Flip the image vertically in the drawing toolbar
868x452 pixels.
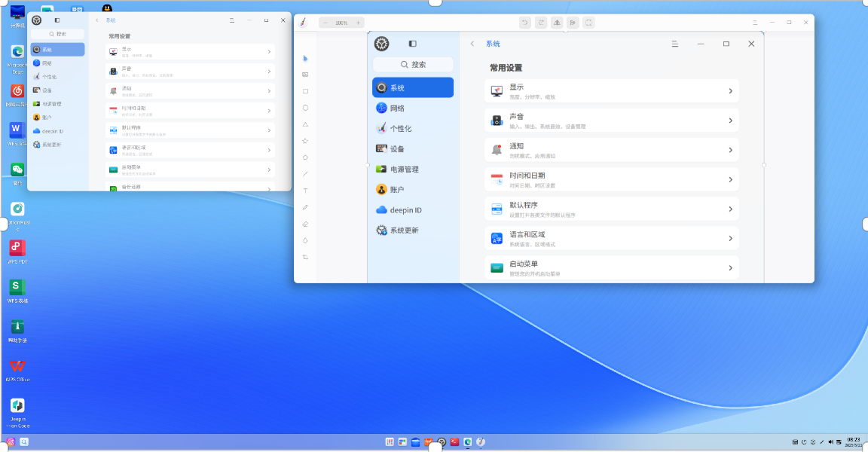[x=573, y=23]
